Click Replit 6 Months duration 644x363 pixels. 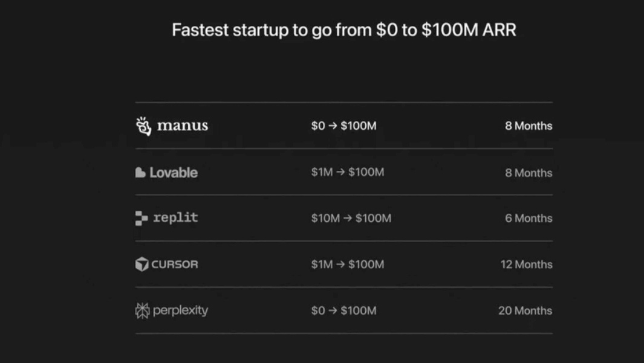pos(529,218)
